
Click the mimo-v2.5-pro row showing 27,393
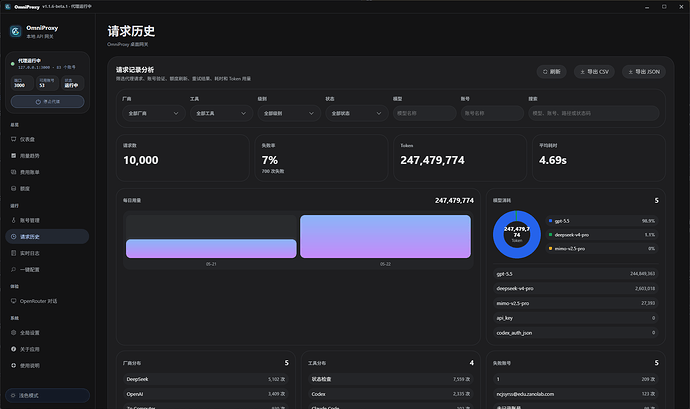(576, 303)
